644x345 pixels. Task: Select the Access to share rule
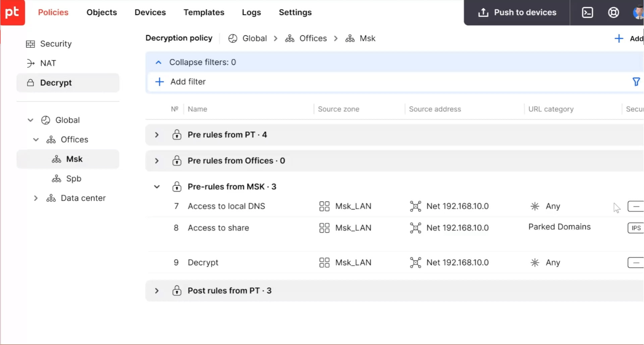pyautogui.click(x=218, y=228)
